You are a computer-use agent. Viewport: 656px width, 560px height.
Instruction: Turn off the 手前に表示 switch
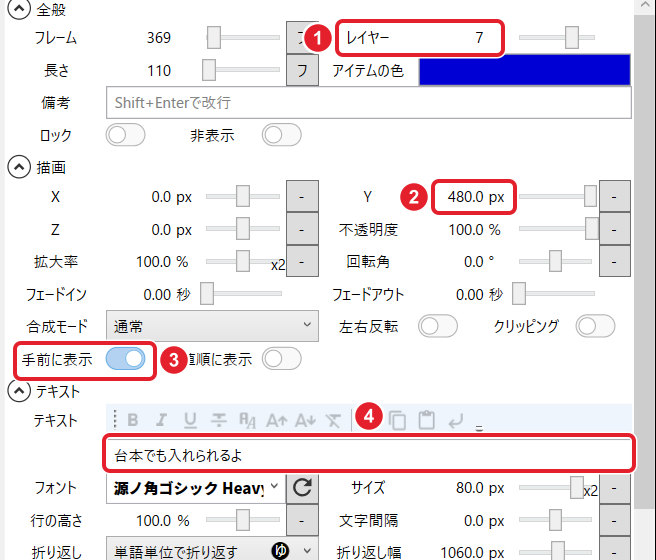tap(125, 359)
